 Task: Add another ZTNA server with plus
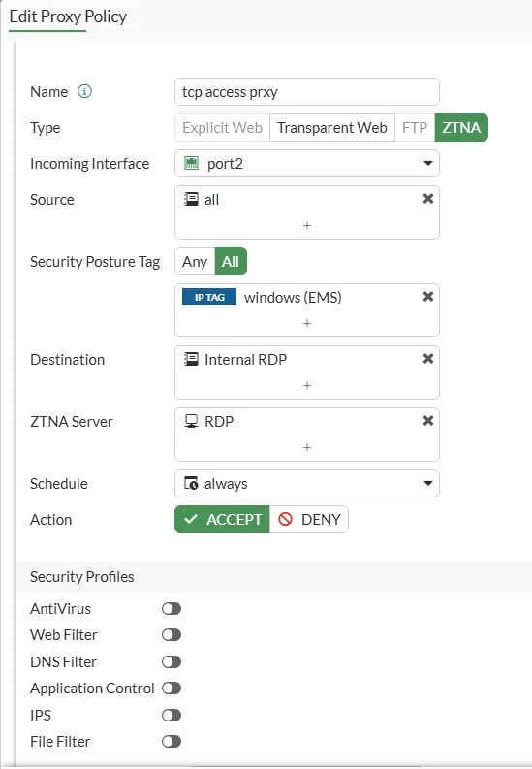coord(307,447)
